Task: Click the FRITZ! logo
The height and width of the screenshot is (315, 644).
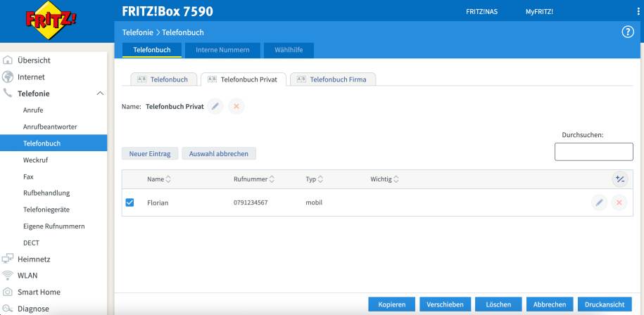Action: pos(51,20)
